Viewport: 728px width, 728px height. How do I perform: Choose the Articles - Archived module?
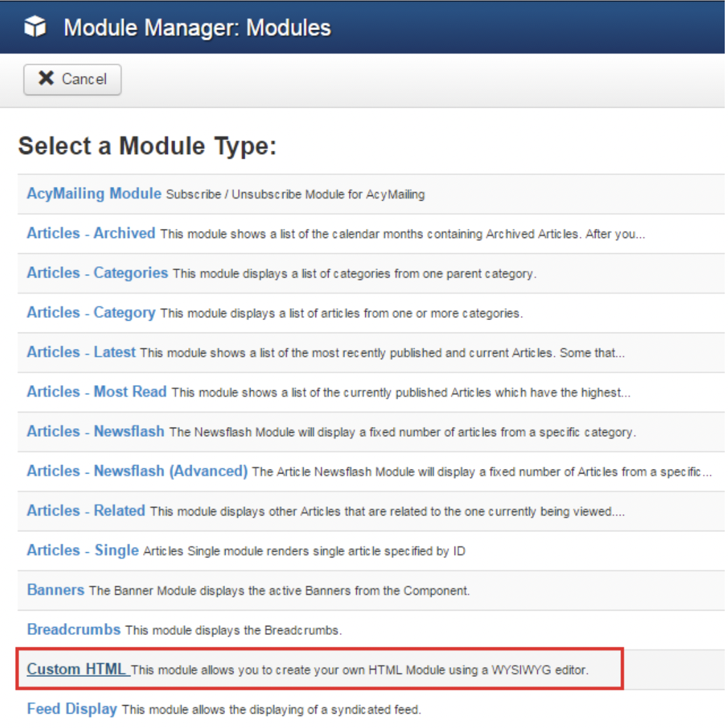tap(91, 233)
